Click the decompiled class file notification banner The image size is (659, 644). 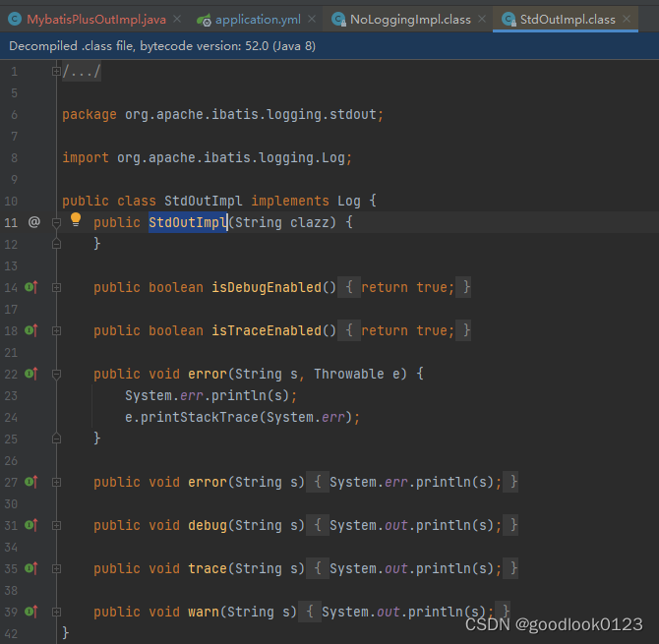tap(329, 46)
